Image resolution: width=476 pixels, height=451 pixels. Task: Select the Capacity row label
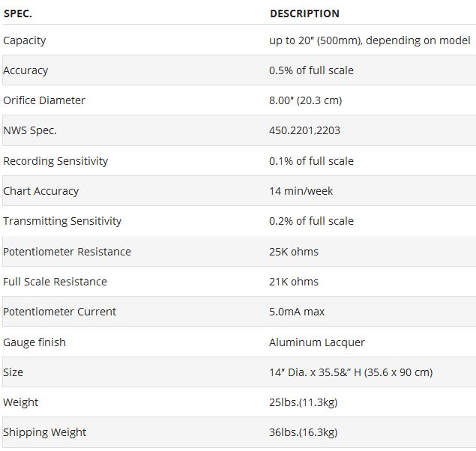click(25, 40)
